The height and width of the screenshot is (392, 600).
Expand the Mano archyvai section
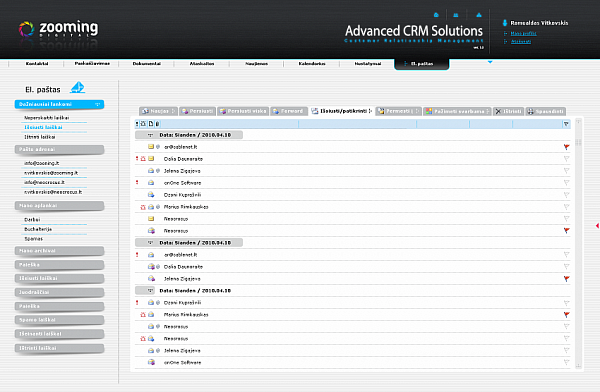(x=59, y=251)
